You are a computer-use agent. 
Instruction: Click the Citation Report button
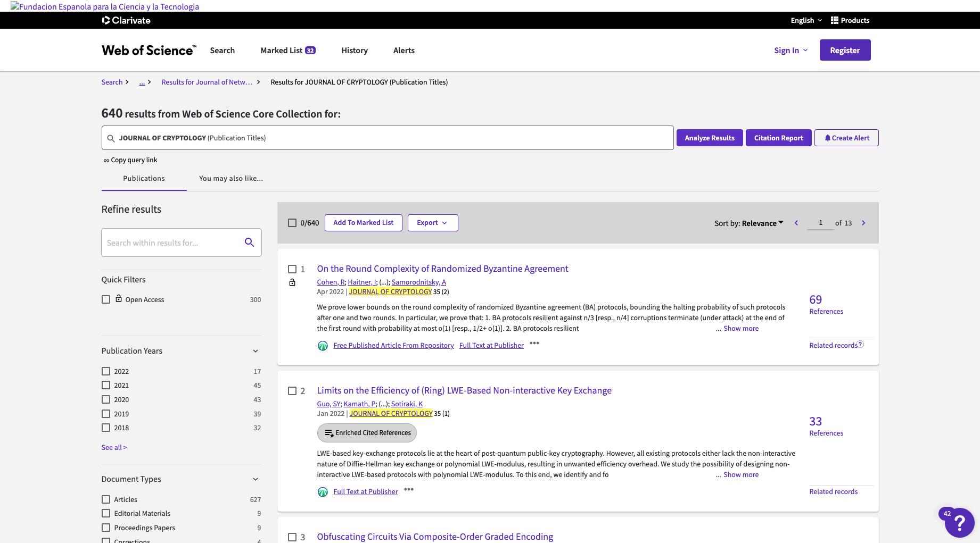[779, 138]
